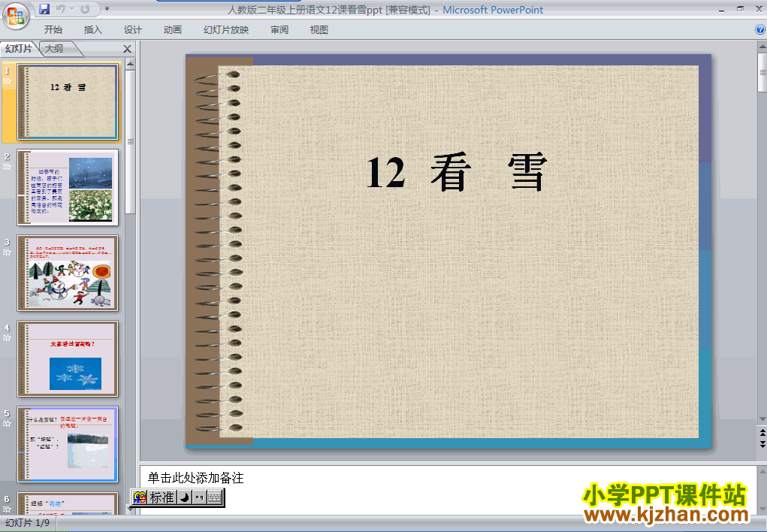This screenshot has height=532, width=767.
Task: Undo the last action
Action: (x=61, y=9)
